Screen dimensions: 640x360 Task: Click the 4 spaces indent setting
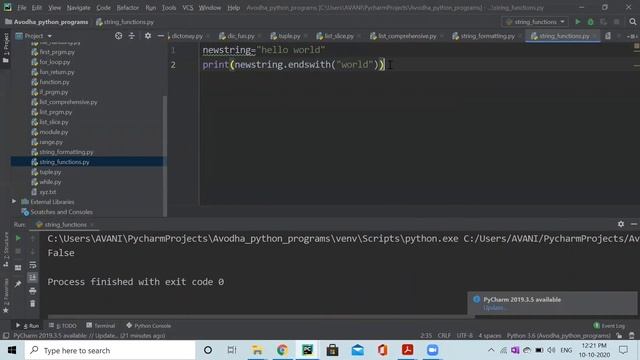pyautogui.click(x=489, y=336)
